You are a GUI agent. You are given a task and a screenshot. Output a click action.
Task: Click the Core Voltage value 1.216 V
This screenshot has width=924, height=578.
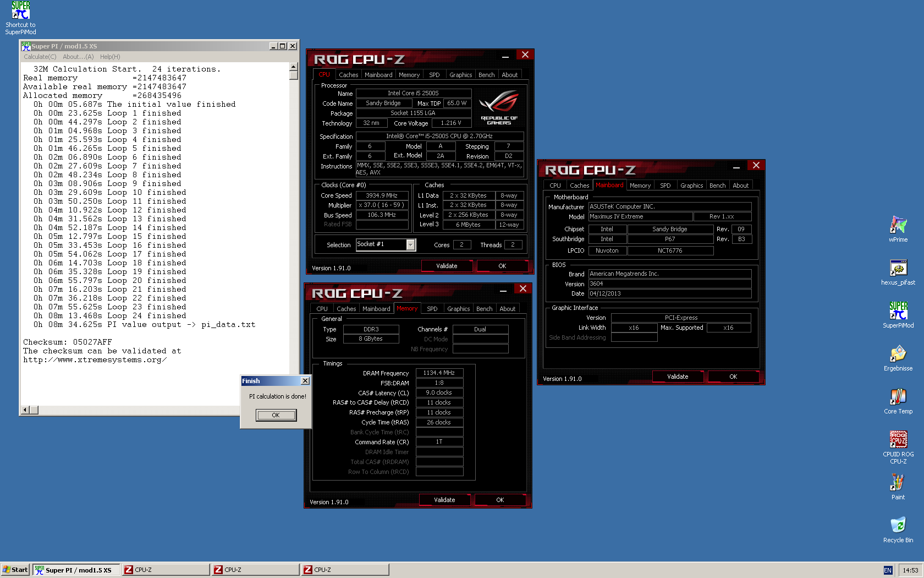451,123
